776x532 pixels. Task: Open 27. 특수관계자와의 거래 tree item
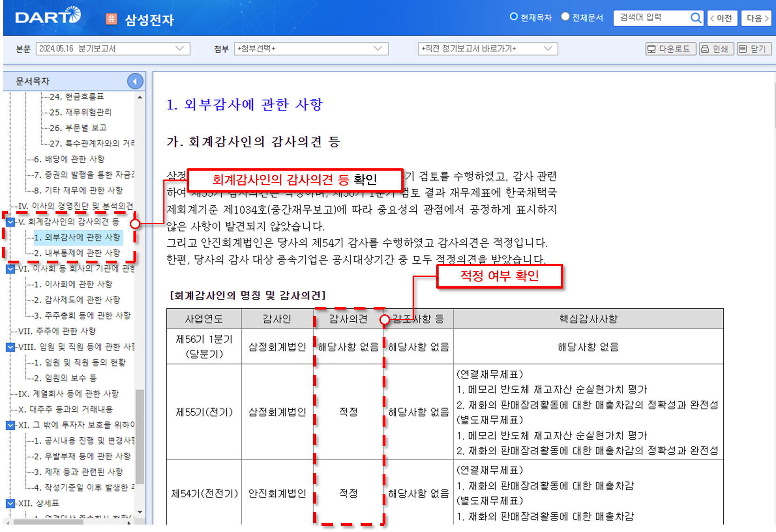tap(92, 144)
